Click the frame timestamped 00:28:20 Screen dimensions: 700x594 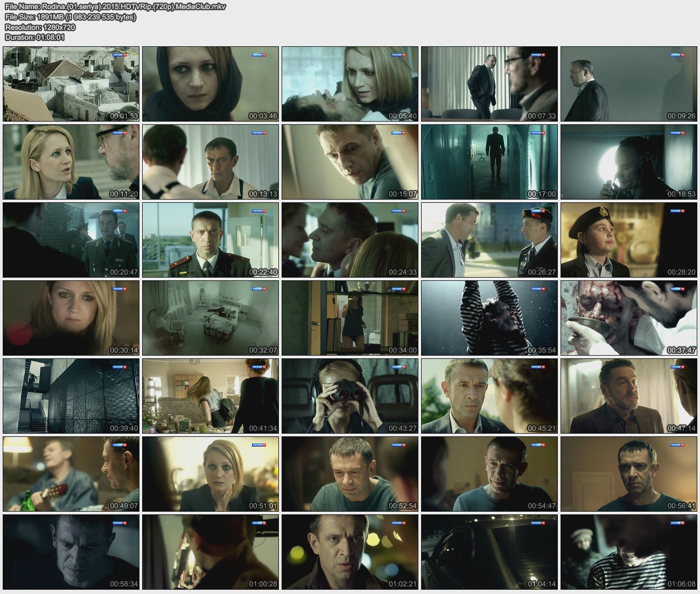[x=628, y=240]
